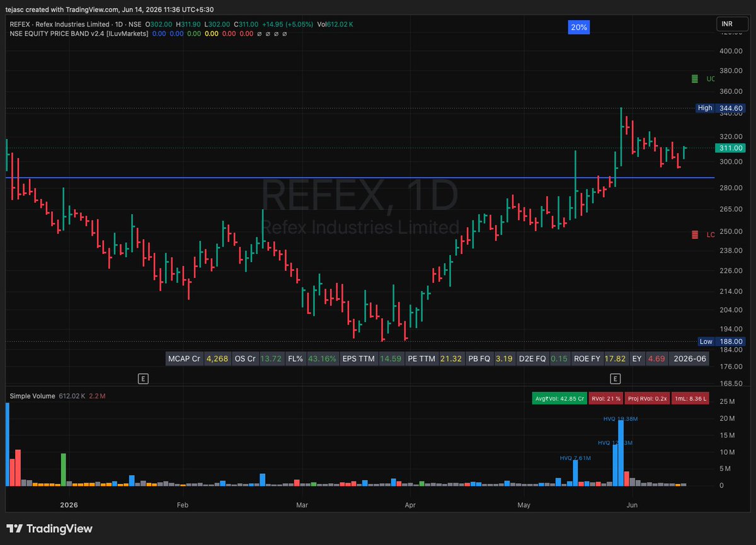Select the NSE EQUITY PRICE BAND indicator legend
This screenshot has height=545, width=756.
[x=79, y=33]
